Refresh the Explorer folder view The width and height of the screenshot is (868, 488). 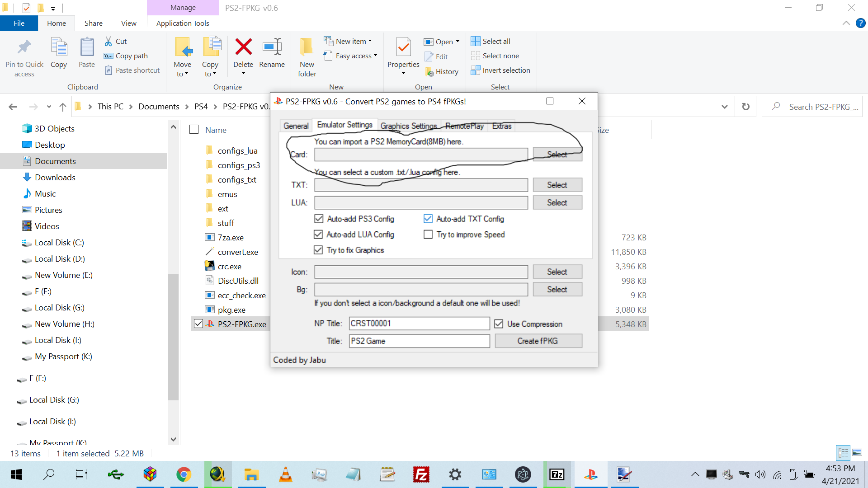pos(745,107)
